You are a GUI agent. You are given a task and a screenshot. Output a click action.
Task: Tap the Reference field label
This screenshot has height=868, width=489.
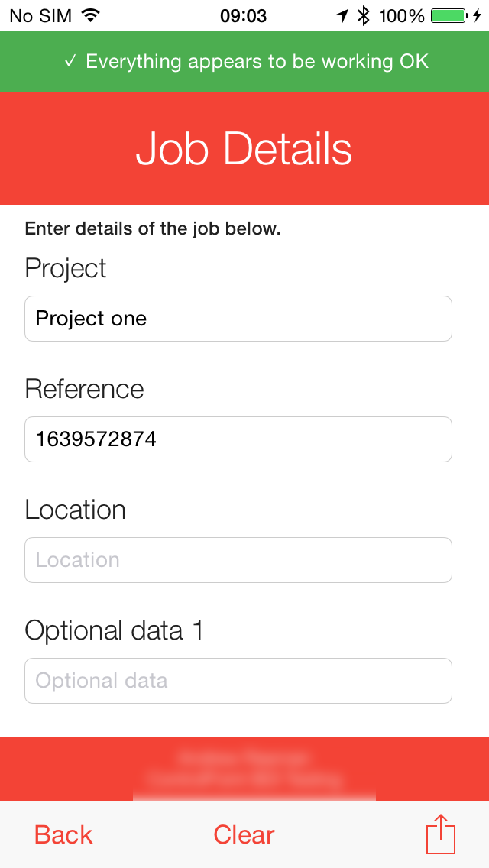[84, 389]
